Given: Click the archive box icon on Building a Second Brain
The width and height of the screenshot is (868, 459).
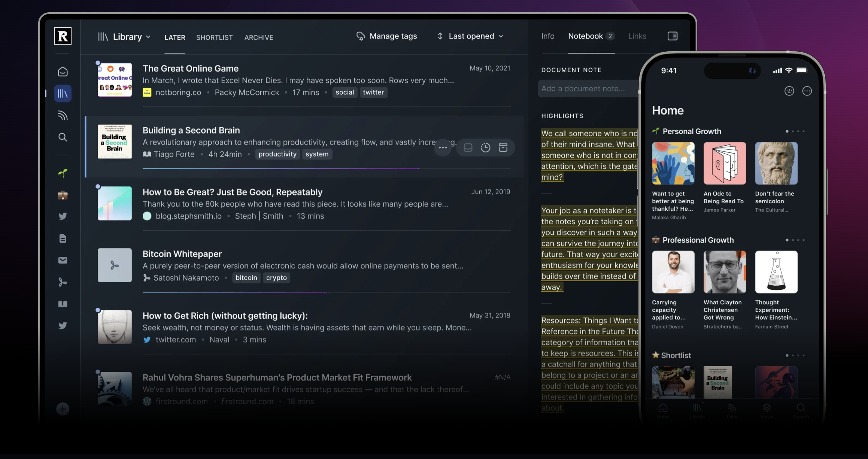Looking at the screenshot, I should pyautogui.click(x=503, y=148).
